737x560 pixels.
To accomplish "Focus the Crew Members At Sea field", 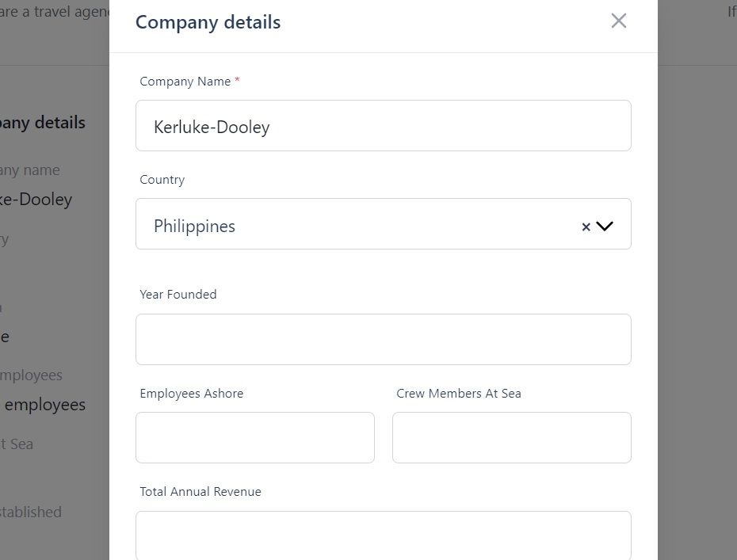I will pyautogui.click(x=511, y=437).
